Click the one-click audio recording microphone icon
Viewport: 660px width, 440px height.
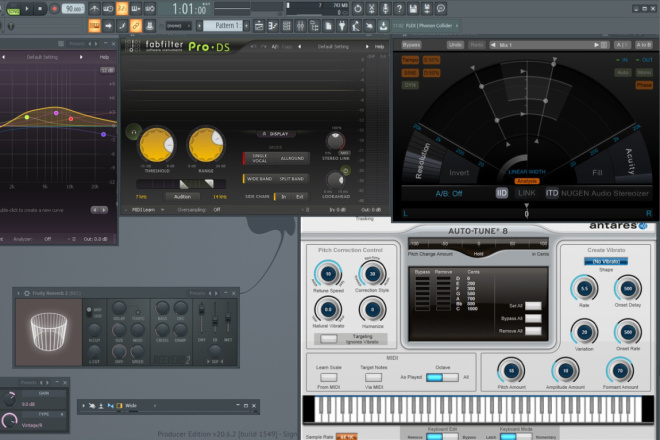(x=385, y=8)
